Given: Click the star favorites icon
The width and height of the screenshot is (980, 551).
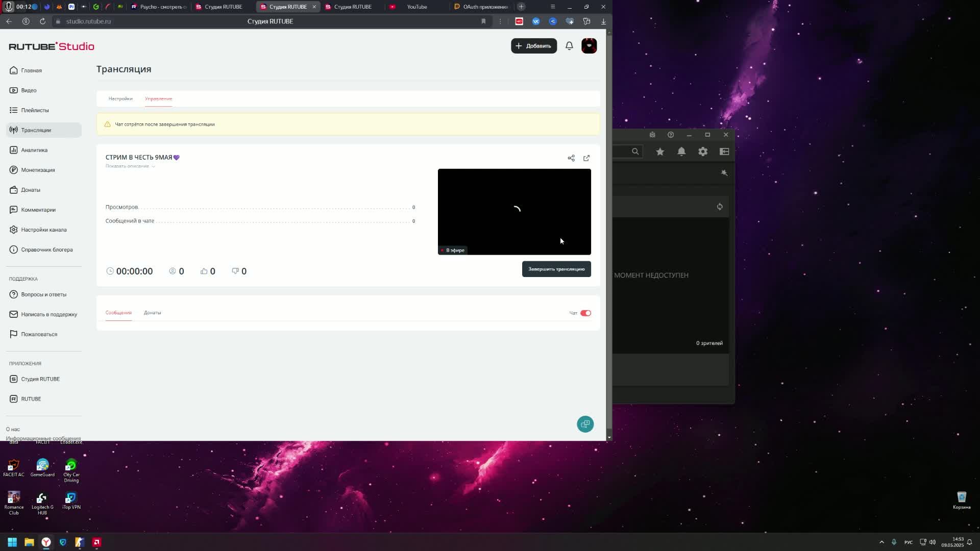Looking at the screenshot, I should [660, 152].
